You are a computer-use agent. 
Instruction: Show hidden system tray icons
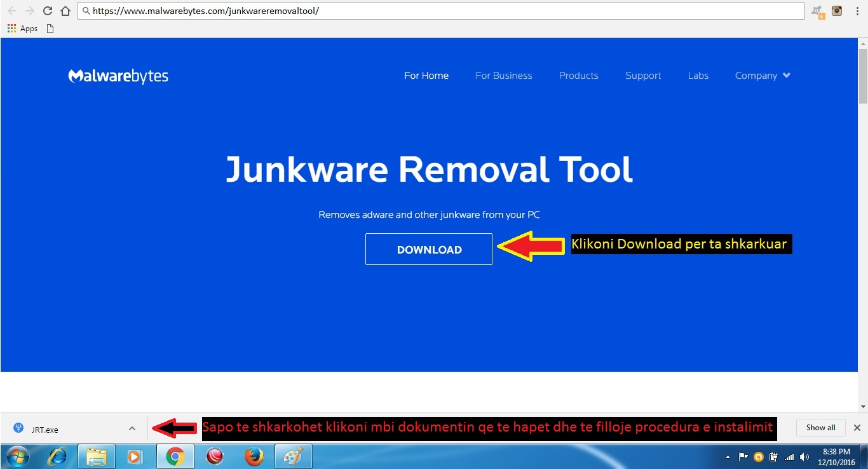point(728,457)
